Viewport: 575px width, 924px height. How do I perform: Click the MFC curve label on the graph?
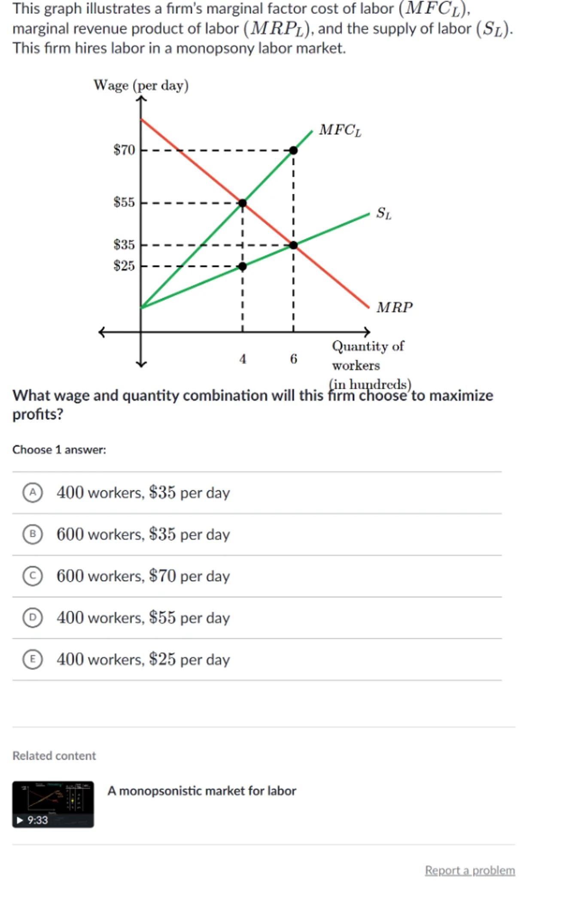(340, 130)
